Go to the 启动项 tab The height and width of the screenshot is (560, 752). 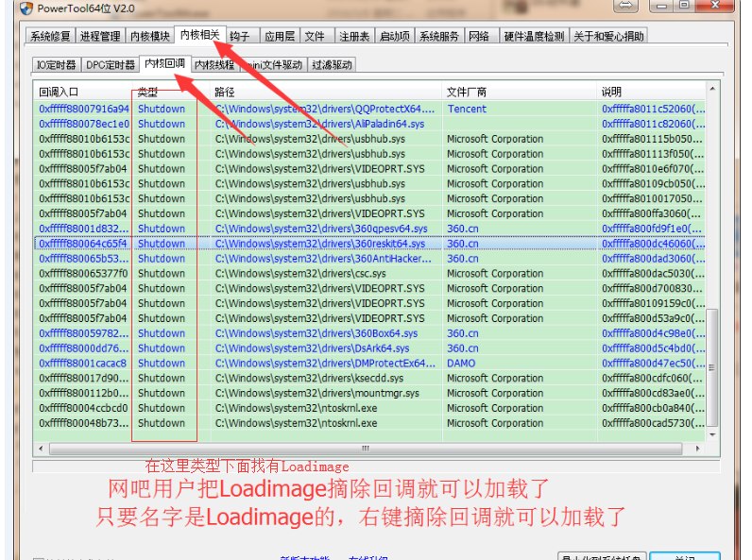(394, 37)
